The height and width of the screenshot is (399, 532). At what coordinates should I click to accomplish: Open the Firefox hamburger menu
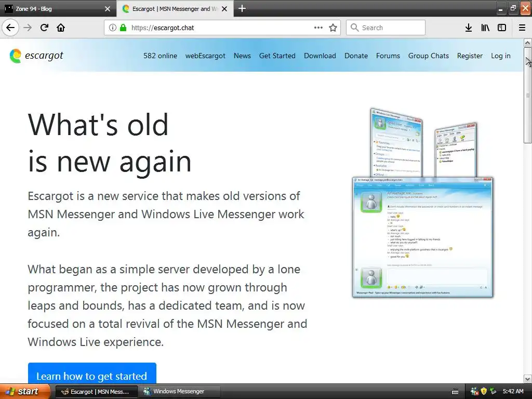coord(522,28)
